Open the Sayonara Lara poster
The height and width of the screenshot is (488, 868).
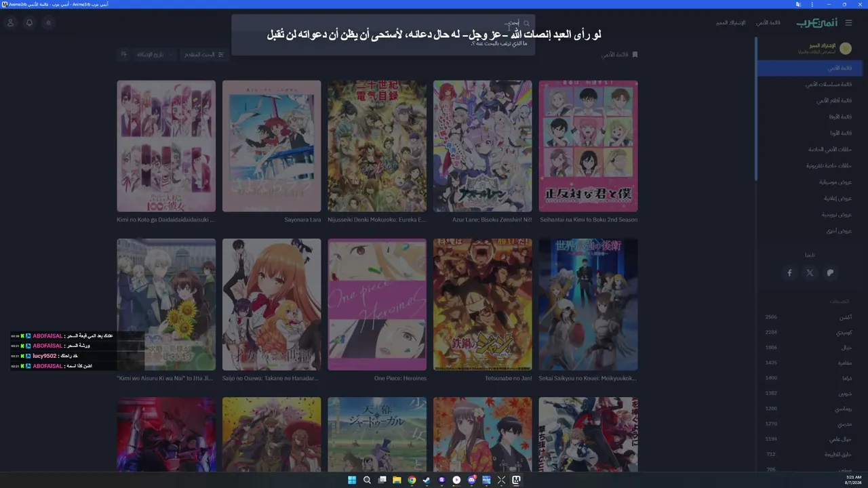271,146
